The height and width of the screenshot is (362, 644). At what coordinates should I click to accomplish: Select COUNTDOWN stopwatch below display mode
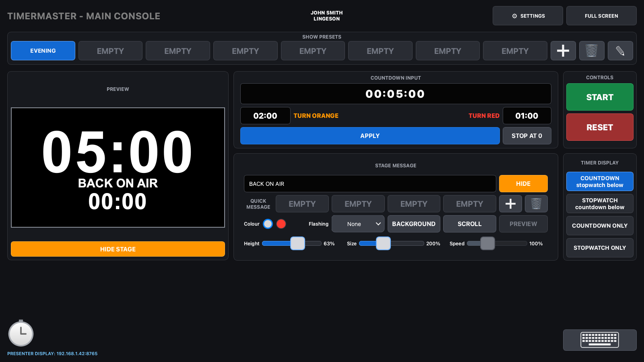click(x=600, y=181)
